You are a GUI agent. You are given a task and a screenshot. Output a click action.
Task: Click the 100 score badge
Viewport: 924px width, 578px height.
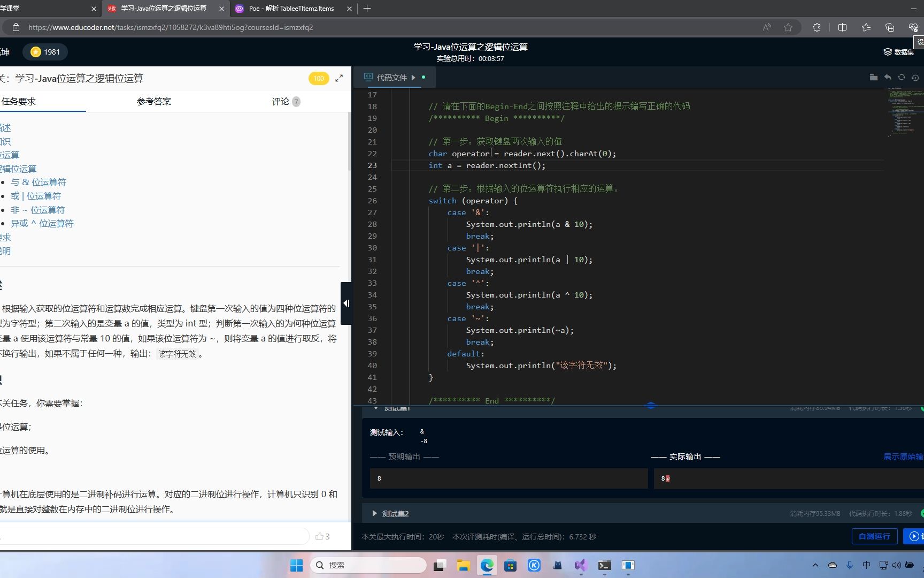pyautogui.click(x=319, y=78)
